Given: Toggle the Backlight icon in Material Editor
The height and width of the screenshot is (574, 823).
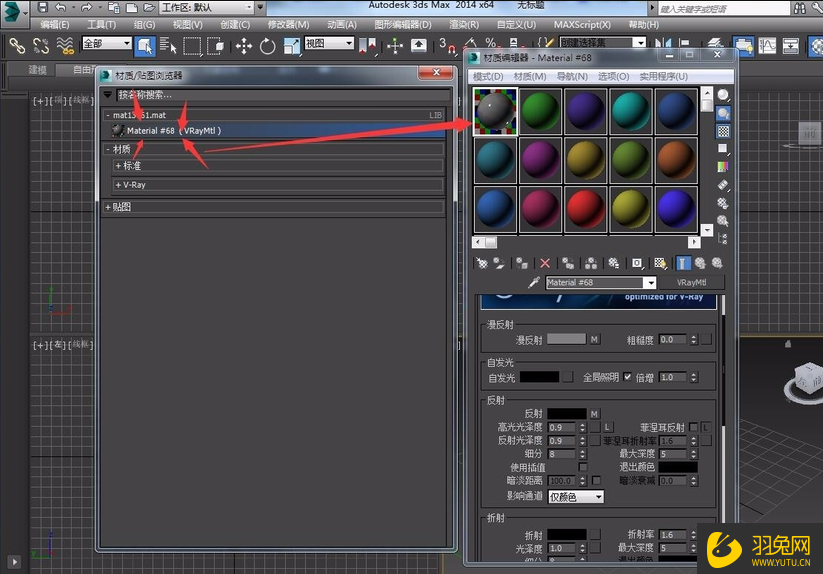Looking at the screenshot, I should pyautogui.click(x=723, y=113).
